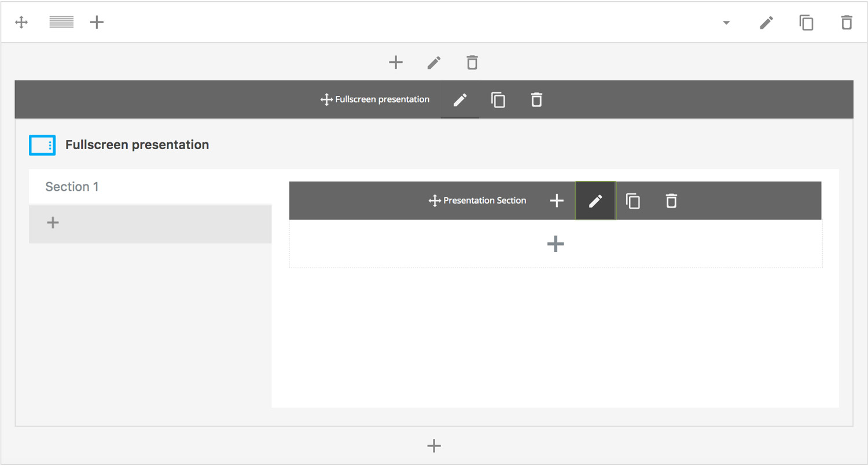Screen dimensions: 868x466
Task: Click the Presentation Section move handle
Action: click(x=435, y=201)
